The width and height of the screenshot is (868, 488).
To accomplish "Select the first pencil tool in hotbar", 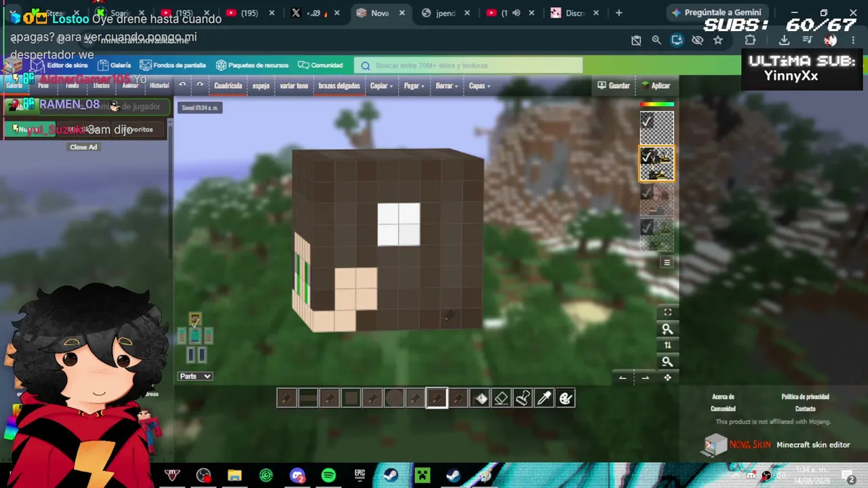I will (x=286, y=399).
